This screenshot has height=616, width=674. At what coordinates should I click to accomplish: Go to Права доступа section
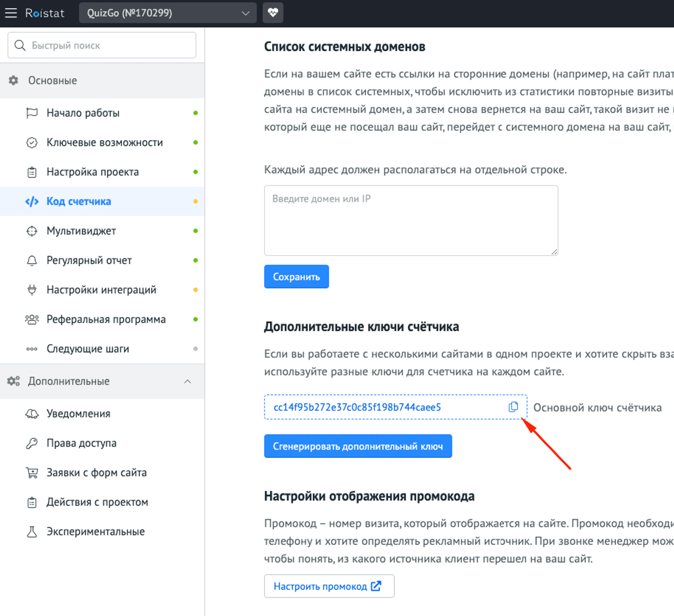[81, 443]
